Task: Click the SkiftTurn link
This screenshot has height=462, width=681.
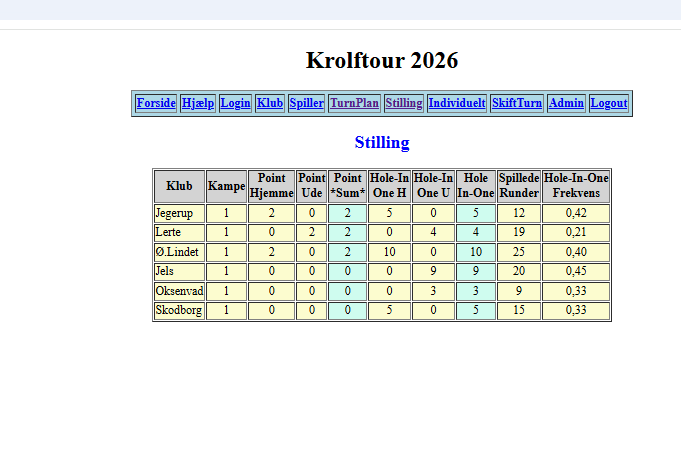Action: (x=517, y=103)
